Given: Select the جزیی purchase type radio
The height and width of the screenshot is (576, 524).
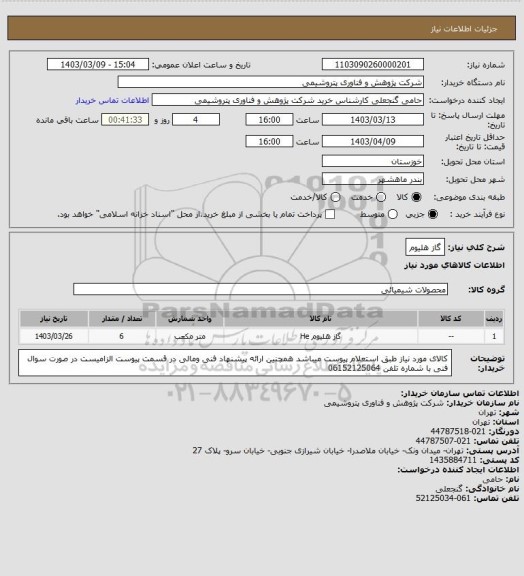Looking at the screenshot, I should (433, 214).
